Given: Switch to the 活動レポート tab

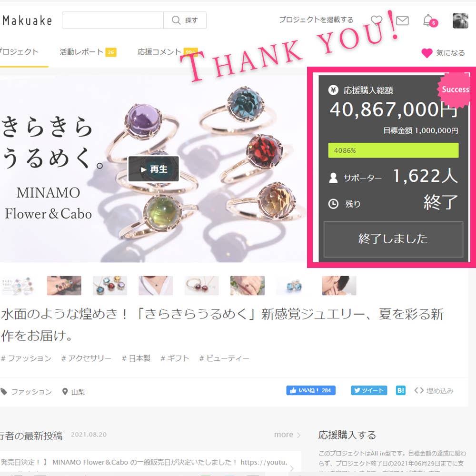Looking at the screenshot, I should coord(88,52).
